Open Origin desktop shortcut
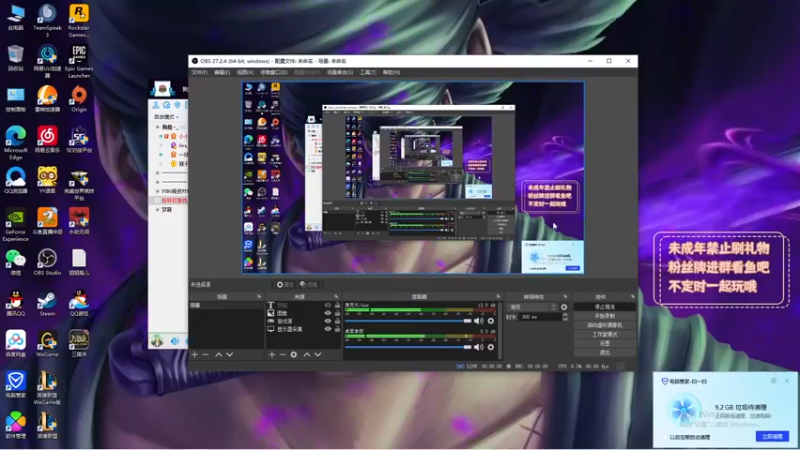 [x=79, y=99]
